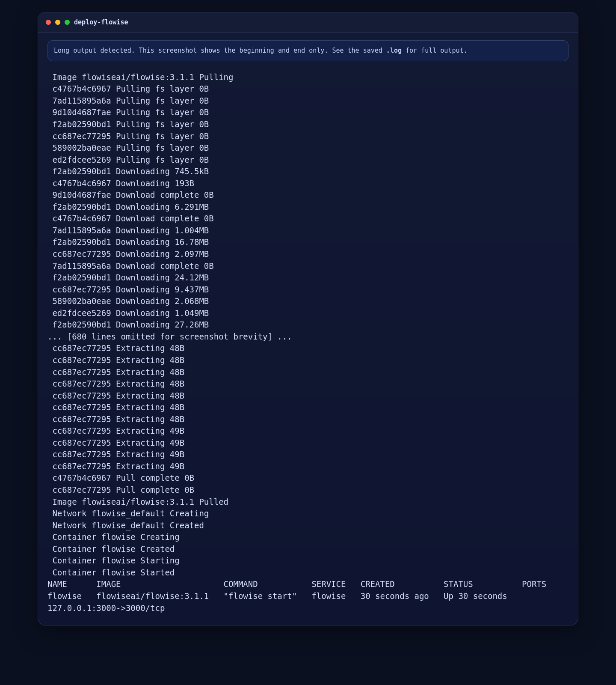Click the STATUS column header
Screen dimensions: 616x685
[x=458, y=584]
